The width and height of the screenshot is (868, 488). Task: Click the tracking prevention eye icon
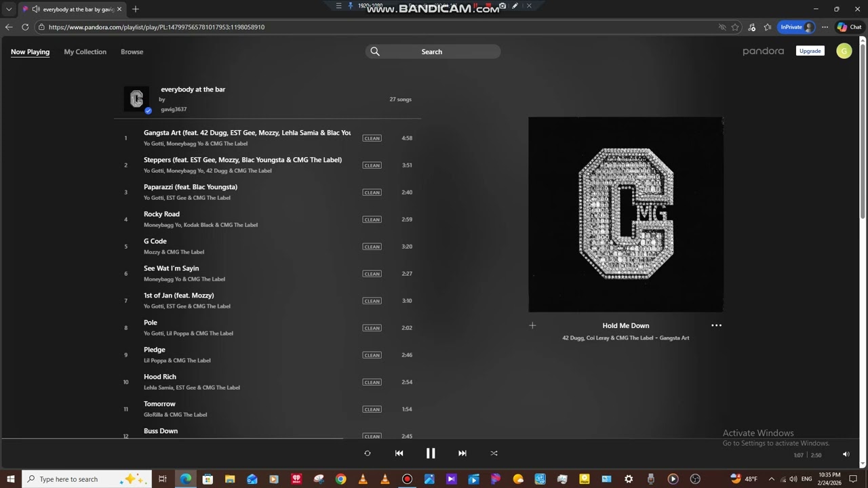[722, 27]
